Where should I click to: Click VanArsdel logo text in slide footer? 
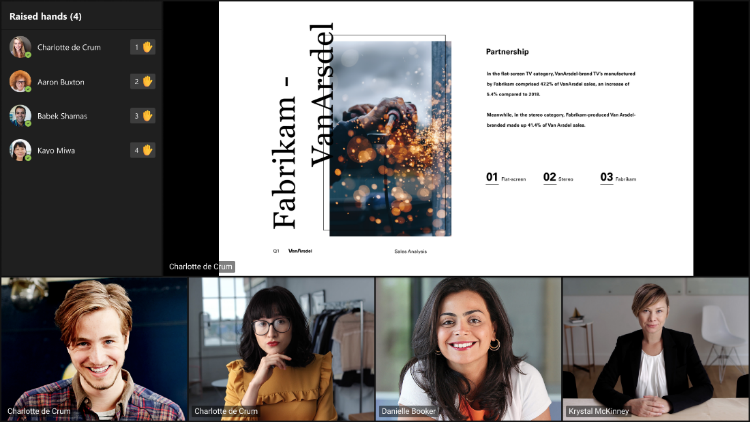(x=300, y=251)
